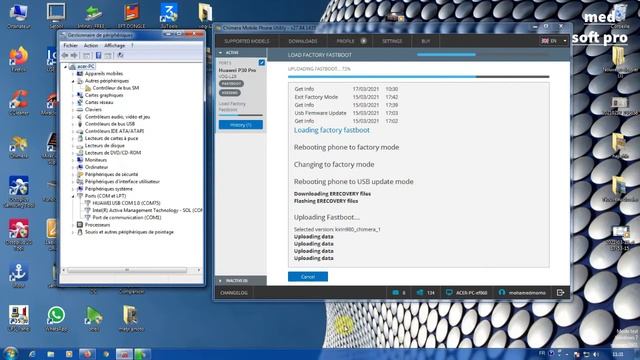Open the Corbeille recycle bin icon
This screenshot has width=640, height=360.
[x=620, y=17]
